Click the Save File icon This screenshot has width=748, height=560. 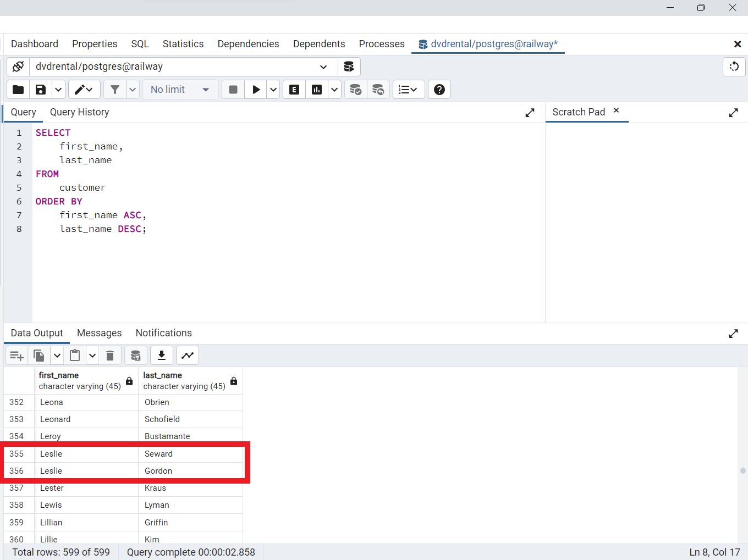pos(41,90)
